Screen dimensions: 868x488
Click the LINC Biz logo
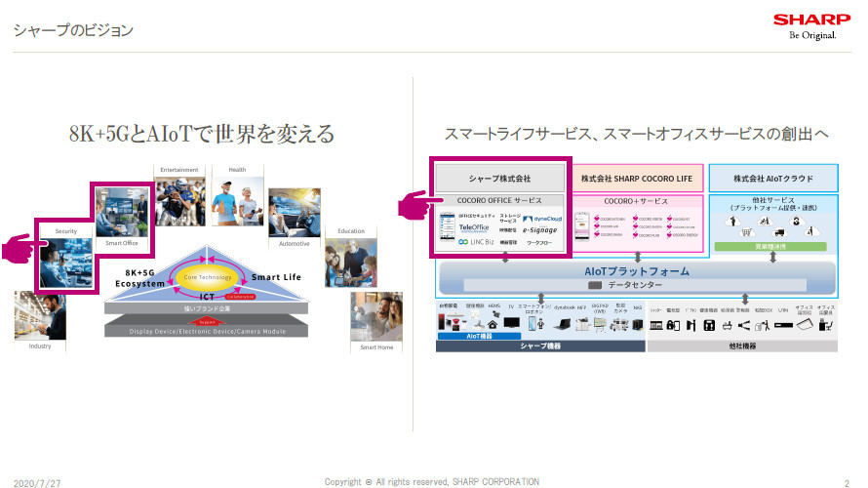[x=476, y=242]
